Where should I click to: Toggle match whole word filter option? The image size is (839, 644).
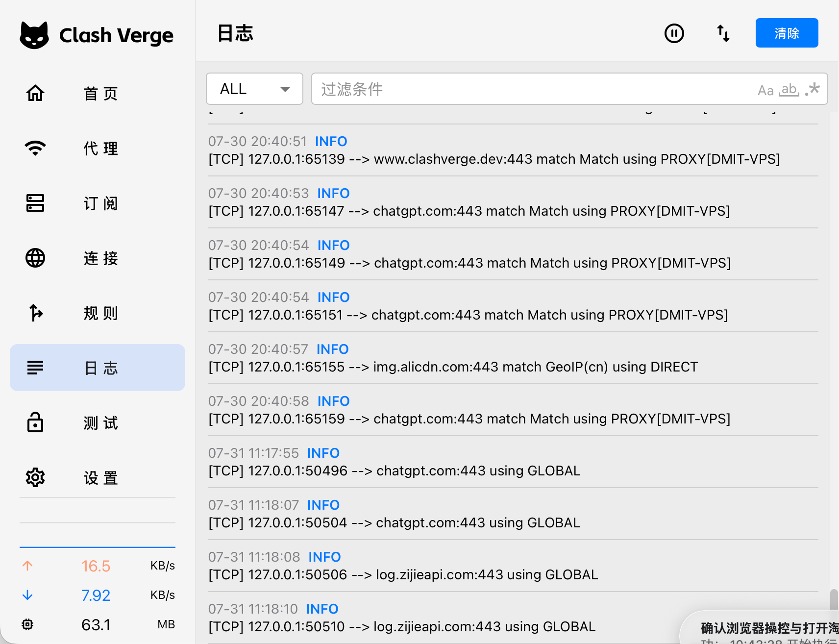tap(789, 90)
